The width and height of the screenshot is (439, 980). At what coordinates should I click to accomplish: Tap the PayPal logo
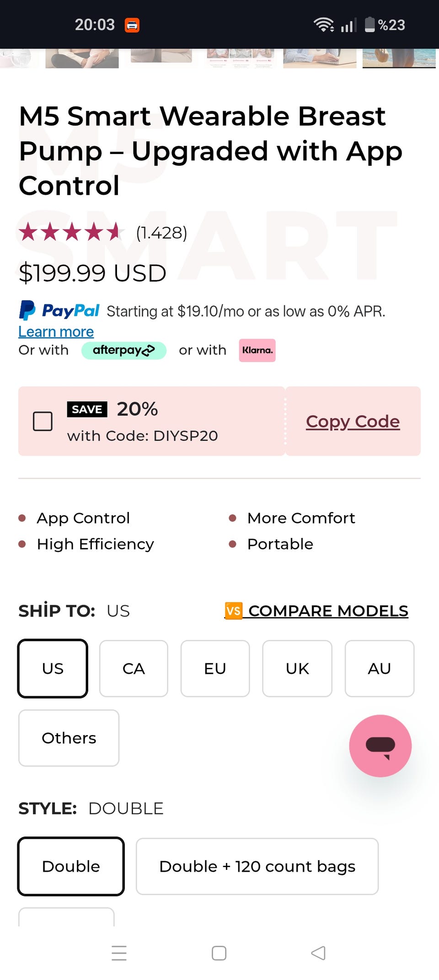[59, 311]
